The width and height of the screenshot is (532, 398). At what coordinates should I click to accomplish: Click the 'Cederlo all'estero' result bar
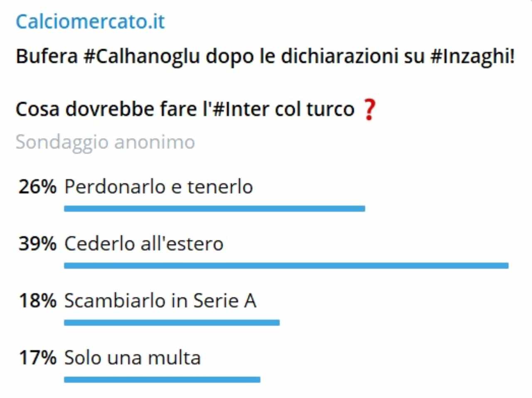(x=286, y=265)
